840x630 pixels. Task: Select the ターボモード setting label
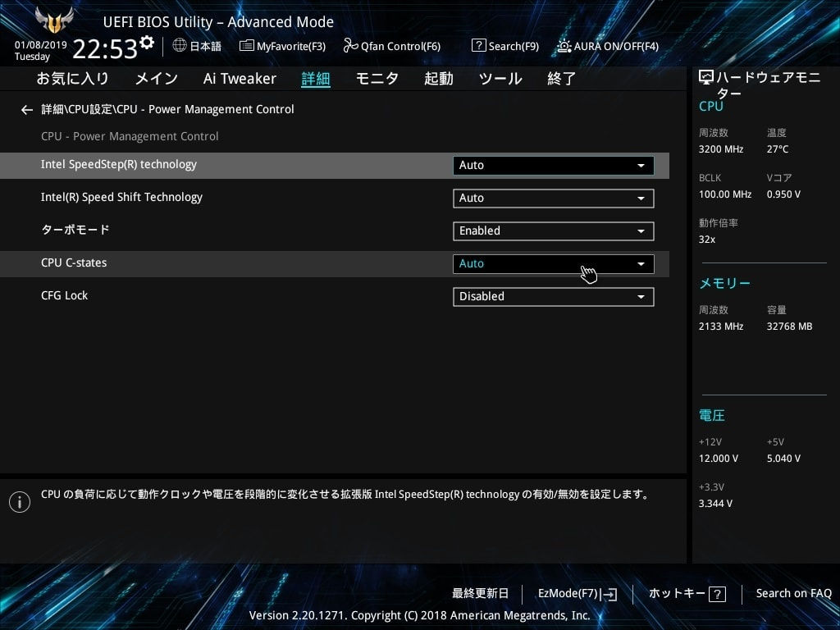75,230
